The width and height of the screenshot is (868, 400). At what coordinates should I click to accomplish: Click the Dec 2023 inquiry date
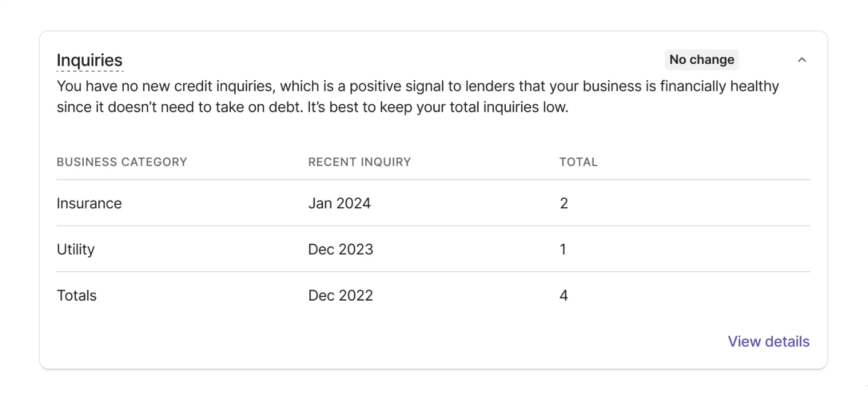pos(341,249)
